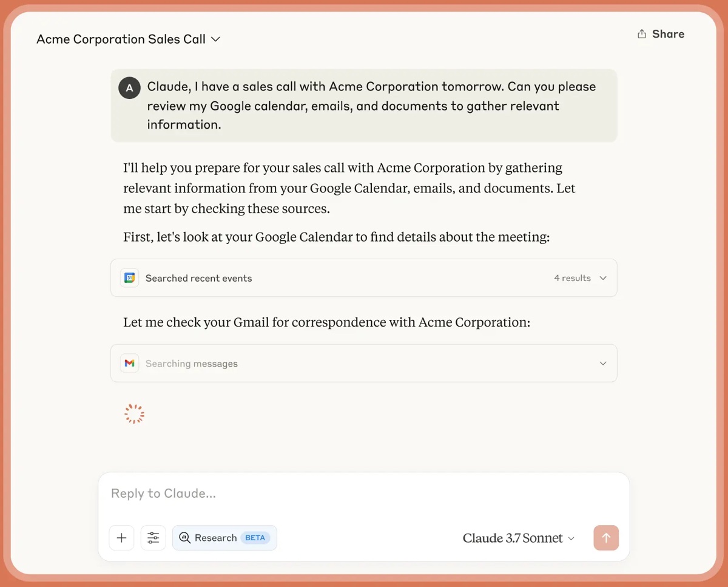Expand the Searched recent events results
Screen dimensions: 728x587
point(602,277)
